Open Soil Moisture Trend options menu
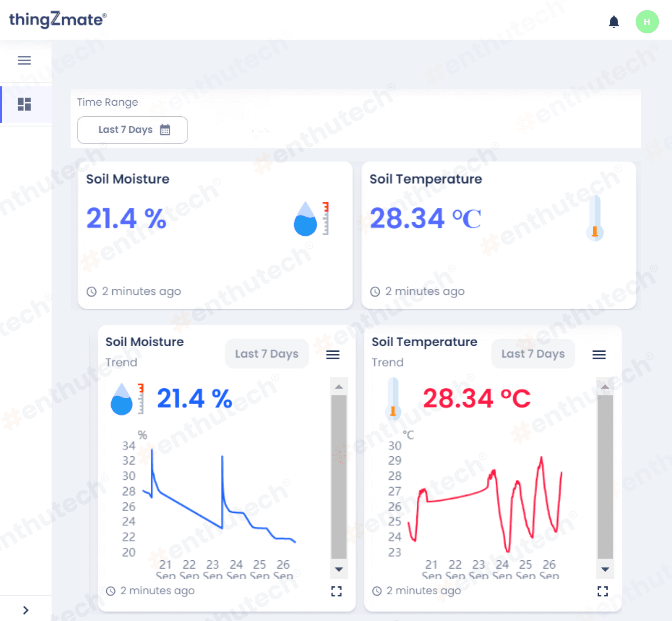The image size is (672, 621). pos(333,355)
